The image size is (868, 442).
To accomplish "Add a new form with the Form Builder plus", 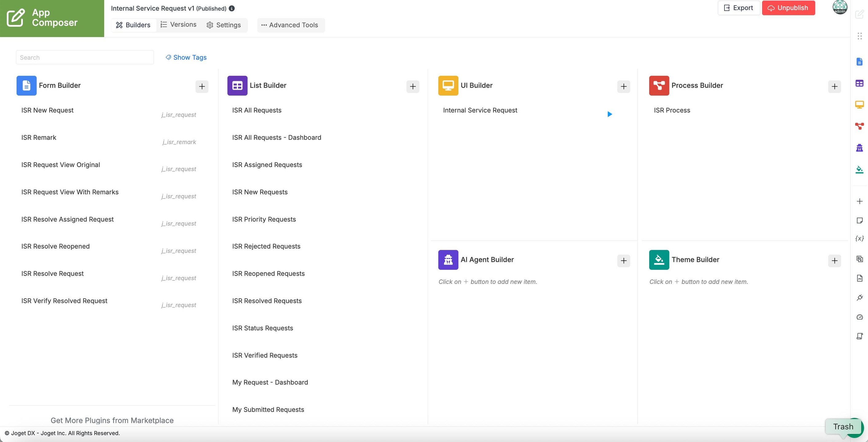I will pyautogui.click(x=202, y=87).
